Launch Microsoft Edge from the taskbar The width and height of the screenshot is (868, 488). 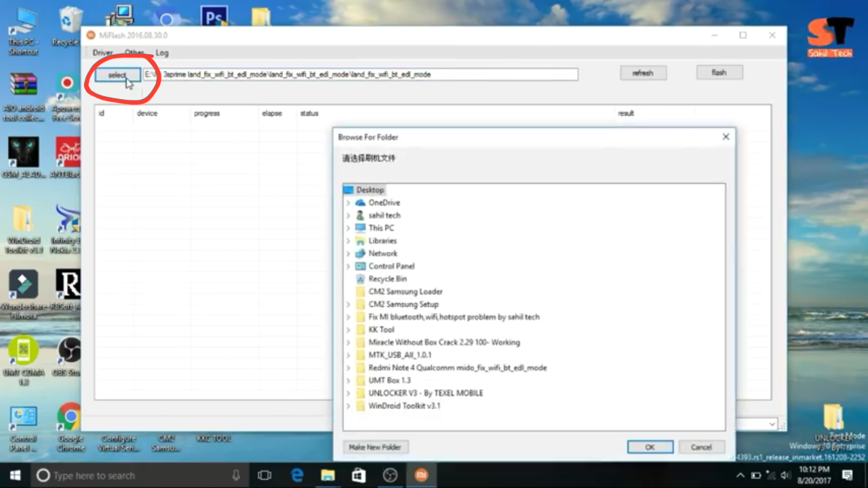tap(297, 476)
